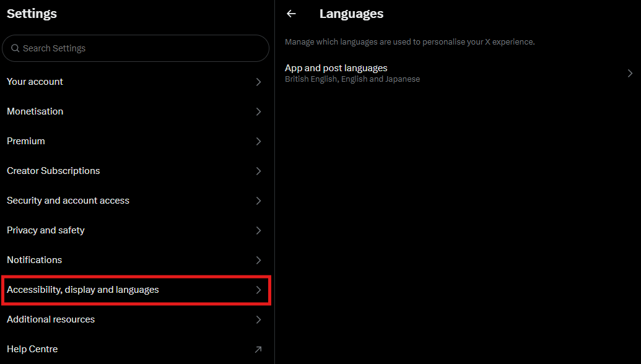
Task: Click the Settings heading
Action: tap(32, 14)
